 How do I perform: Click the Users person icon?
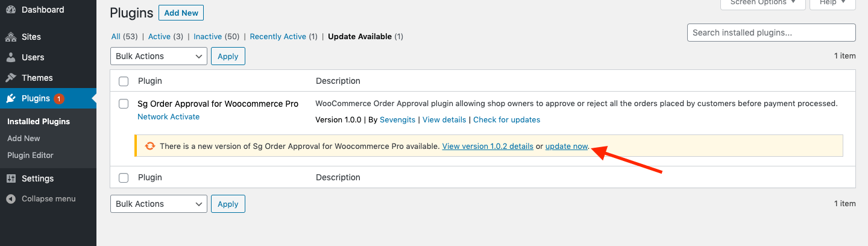pos(11,57)
